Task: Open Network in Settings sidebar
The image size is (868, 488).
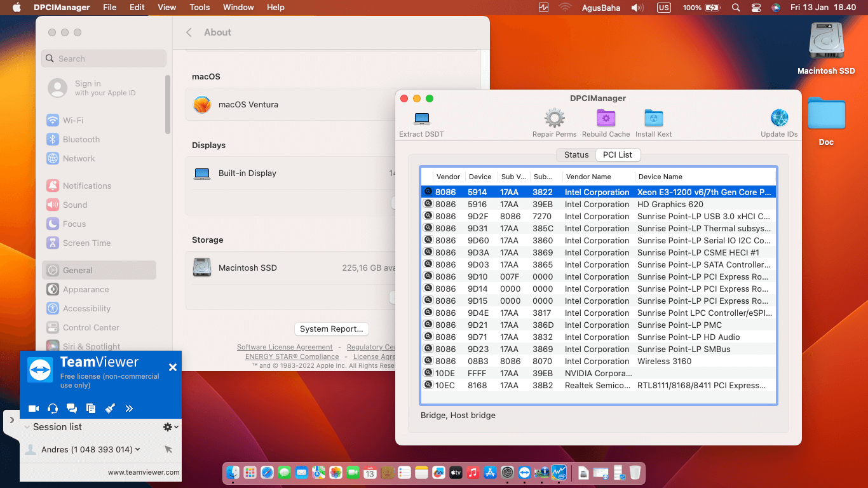Action: click(x=99, y=158)
